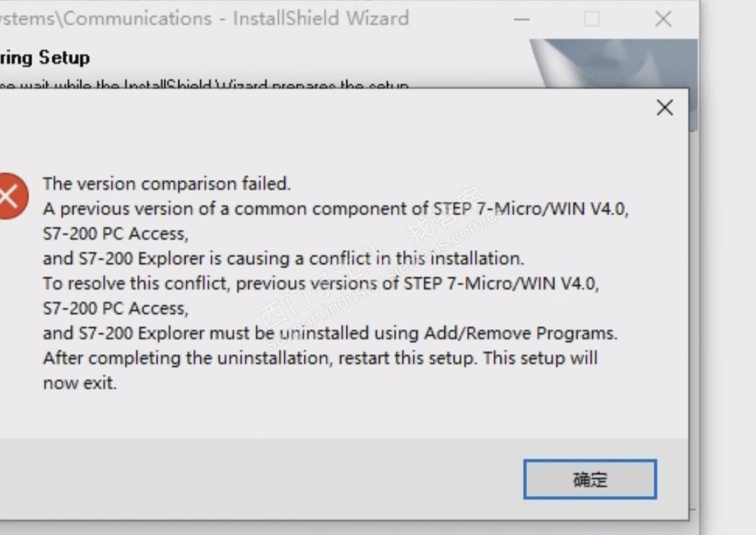Close the error dialog with its X
Image resolution: width=756 pixels, height=535 pixels.
[x=664, y=108]
